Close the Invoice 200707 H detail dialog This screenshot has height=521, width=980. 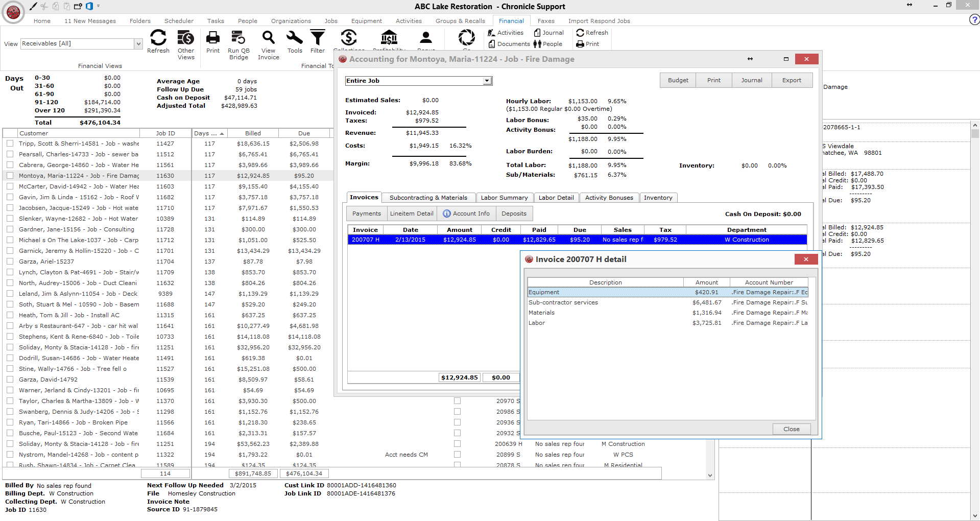coord(806,259)
